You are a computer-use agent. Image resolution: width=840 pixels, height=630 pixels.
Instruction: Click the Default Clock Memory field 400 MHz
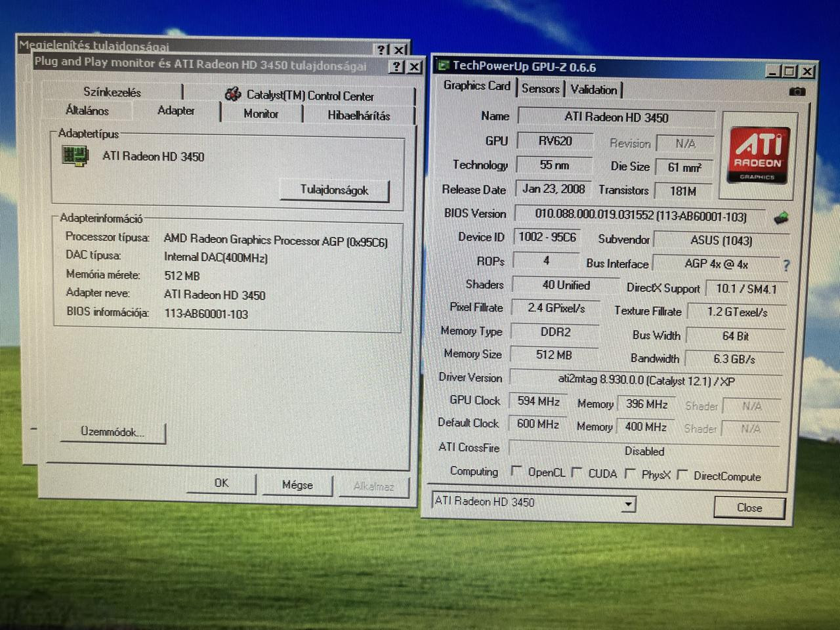pyautogui.click(x=646, y=427)
